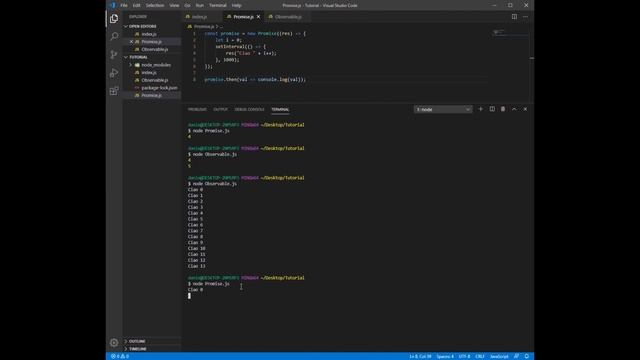Click the split editor right icon
This screenshot has width=640, height=360.
tap(514, 17)
